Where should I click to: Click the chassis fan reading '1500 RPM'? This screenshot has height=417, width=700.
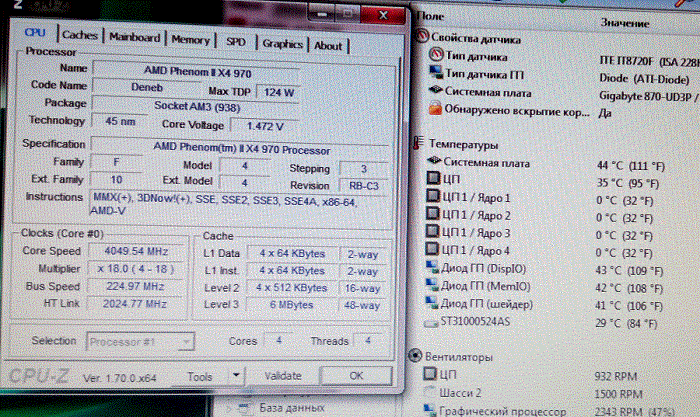(x=618, y=394)
